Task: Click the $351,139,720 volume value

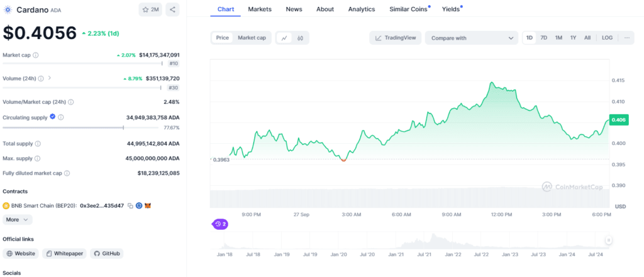Action: (x=163, y=79)
